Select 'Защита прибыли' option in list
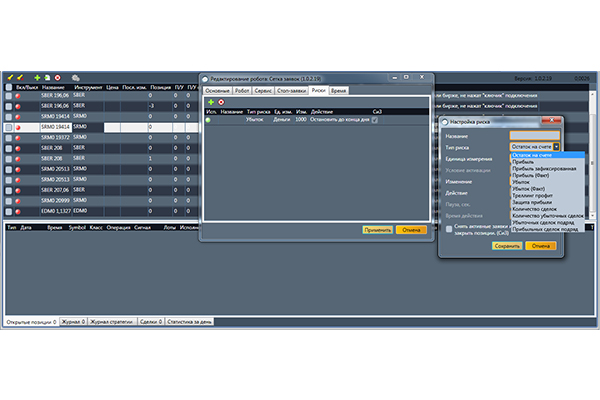This screenshot has height=400, width=600. point(530,201)
